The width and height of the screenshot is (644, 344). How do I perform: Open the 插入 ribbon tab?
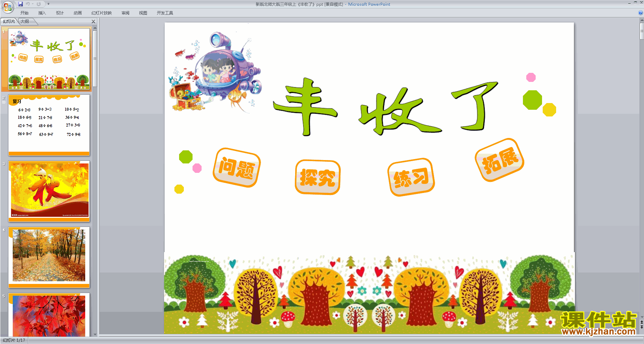[42, 13]
